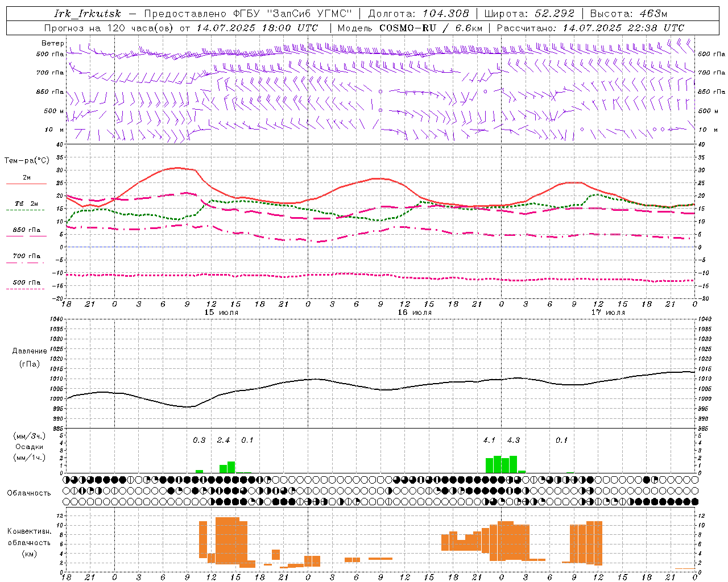
Task: Select the Тем-ра(°C) axis title
Action: (x=27, y=161)
